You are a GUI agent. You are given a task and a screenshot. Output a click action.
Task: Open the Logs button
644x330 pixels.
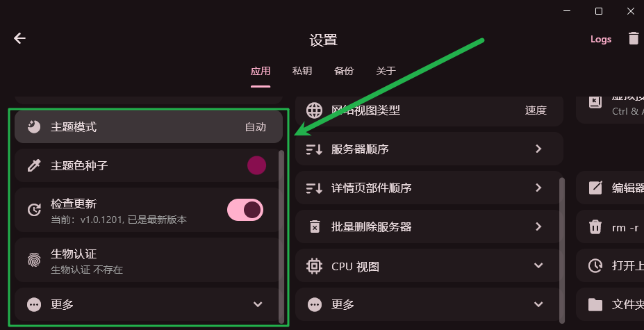click(x=601, y=40)
